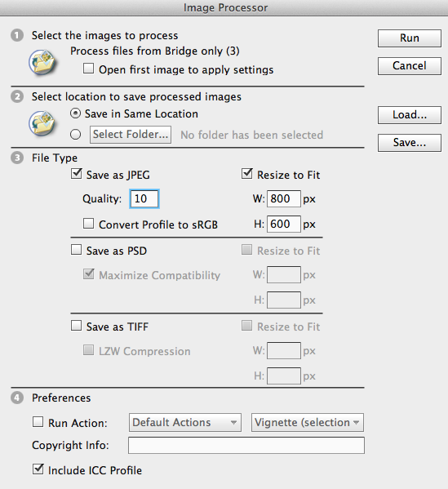
Task: Choose the Select Folder radio option
Action: 75,135
